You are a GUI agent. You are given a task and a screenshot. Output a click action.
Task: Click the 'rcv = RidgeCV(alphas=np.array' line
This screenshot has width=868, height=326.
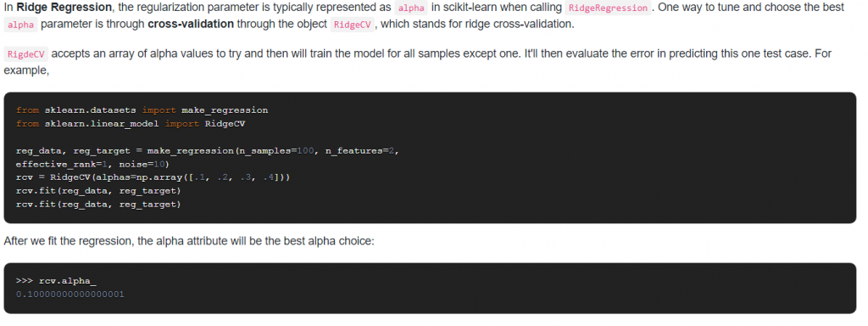point(153,177)
